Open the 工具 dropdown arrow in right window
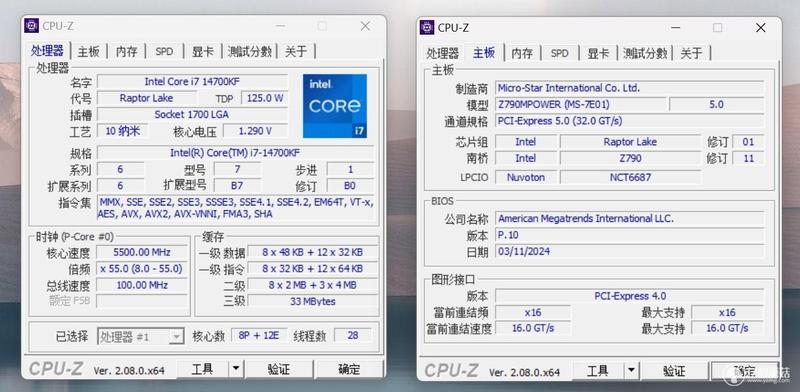The height and width of the screenshot is (392, 800). tap(632, 371)
